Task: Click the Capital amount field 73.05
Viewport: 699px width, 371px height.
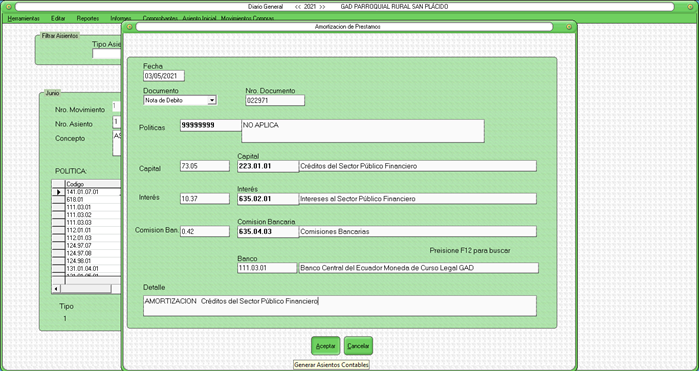Action: click(205, 166)
